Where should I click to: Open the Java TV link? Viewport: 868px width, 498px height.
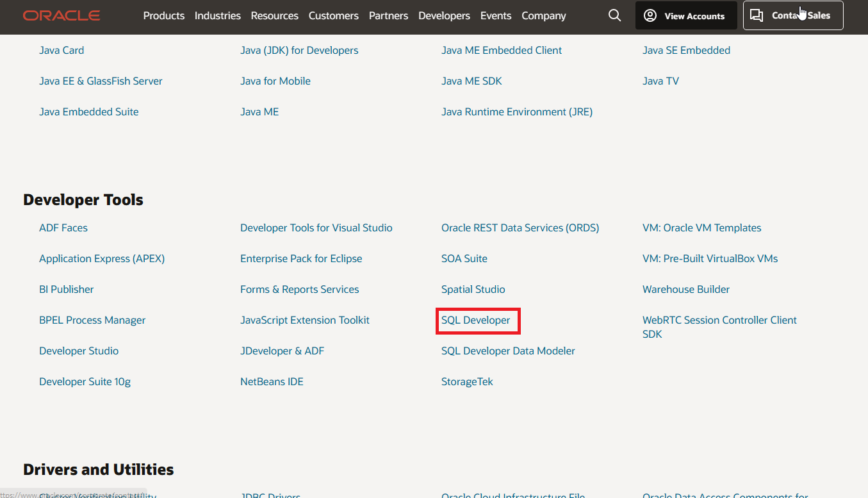tap(660, 81)
